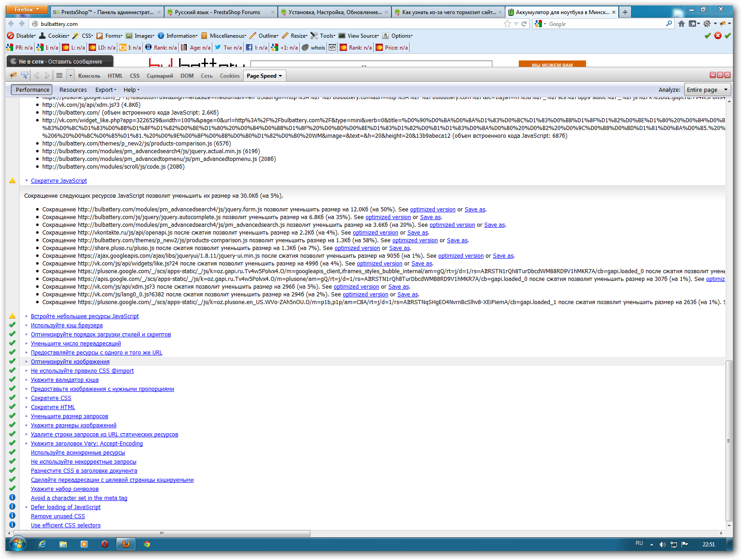Image resolution: width=742 pixels, height=560 pixels.
Task: Open the Firefox application menu button
Action: (x=26, y=10)
